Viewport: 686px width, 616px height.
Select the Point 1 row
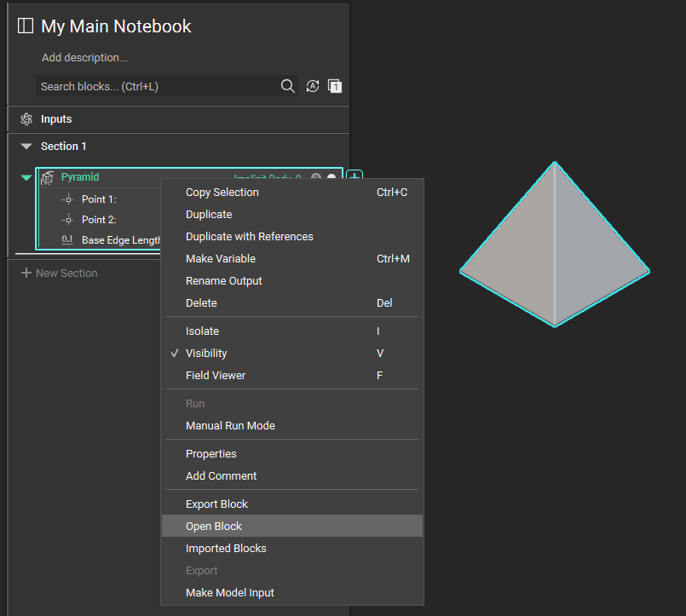click(x=99, y=199)
